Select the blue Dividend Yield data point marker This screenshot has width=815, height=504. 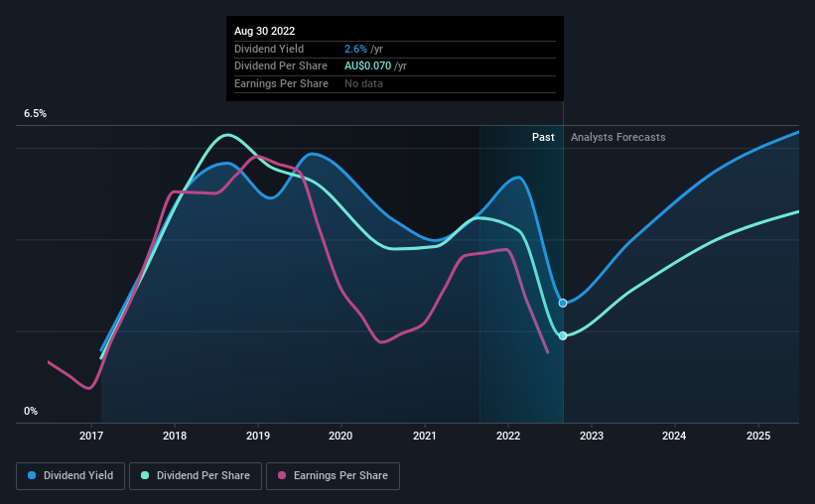click(563, 303)
